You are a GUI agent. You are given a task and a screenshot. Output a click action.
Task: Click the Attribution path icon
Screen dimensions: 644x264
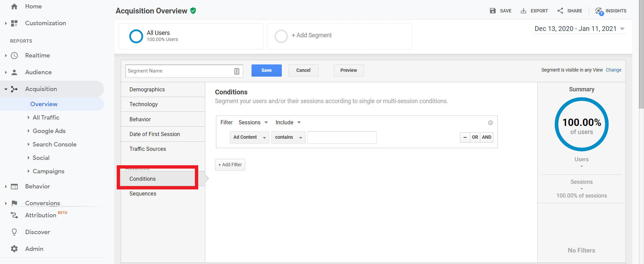click(14, 215)
